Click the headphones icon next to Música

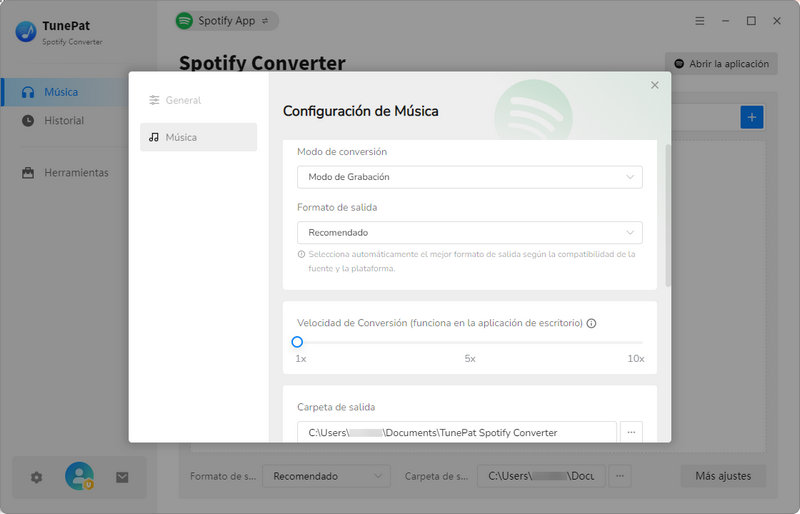tap(28, 92)
